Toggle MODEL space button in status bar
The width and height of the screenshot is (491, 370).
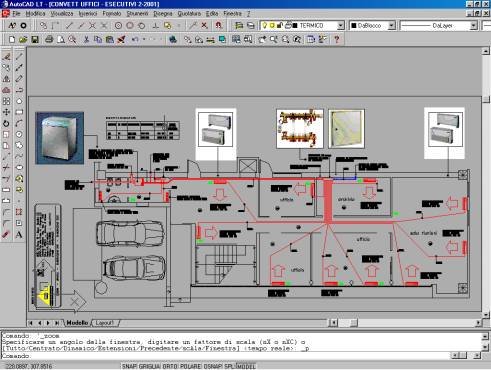coord(246,366)
